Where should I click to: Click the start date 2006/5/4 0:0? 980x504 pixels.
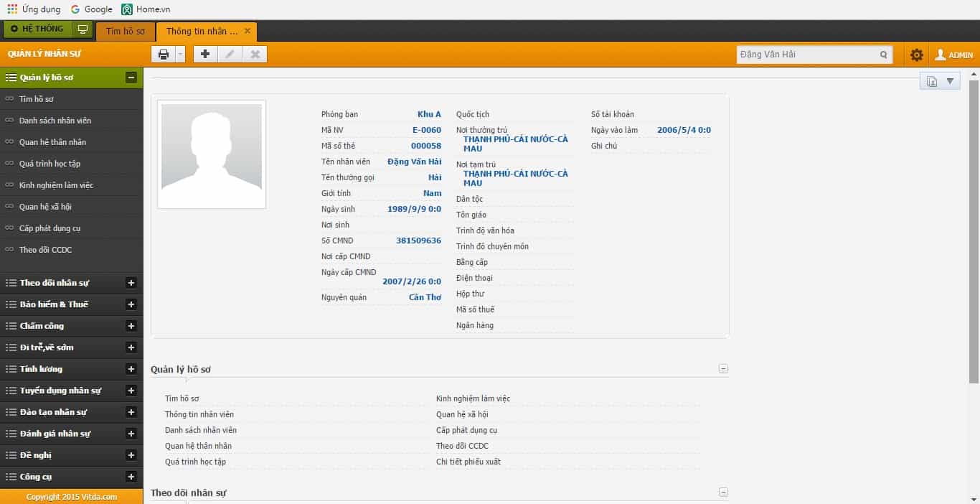684,130
